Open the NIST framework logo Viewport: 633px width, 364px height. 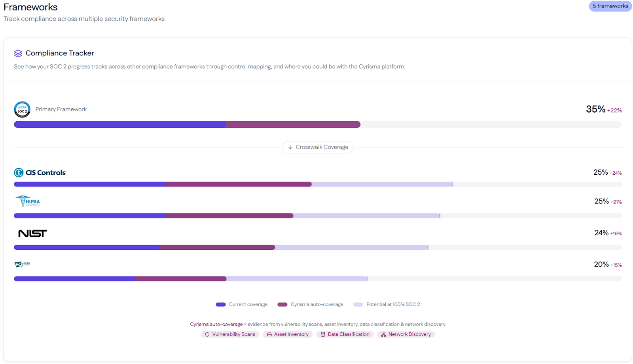[x=33, y=233]
